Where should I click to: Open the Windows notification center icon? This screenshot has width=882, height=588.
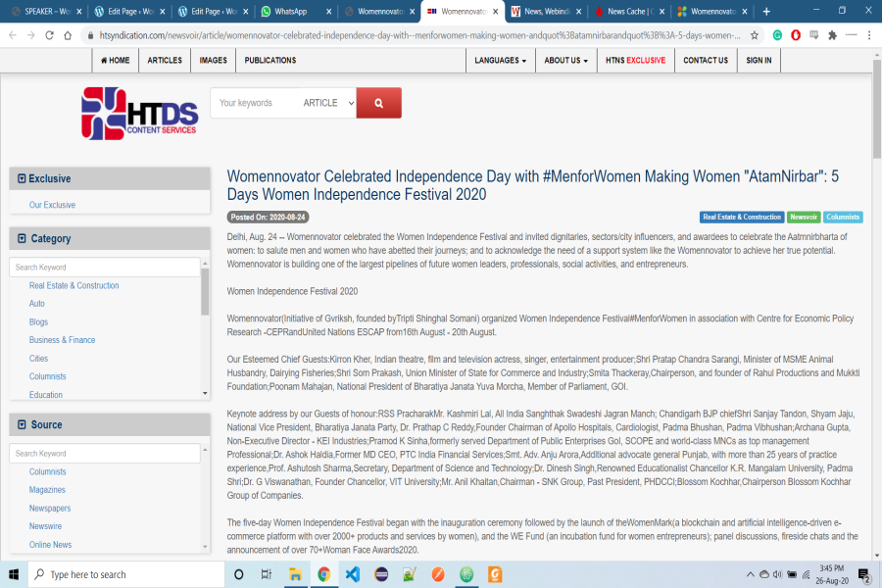pos(864,574)
